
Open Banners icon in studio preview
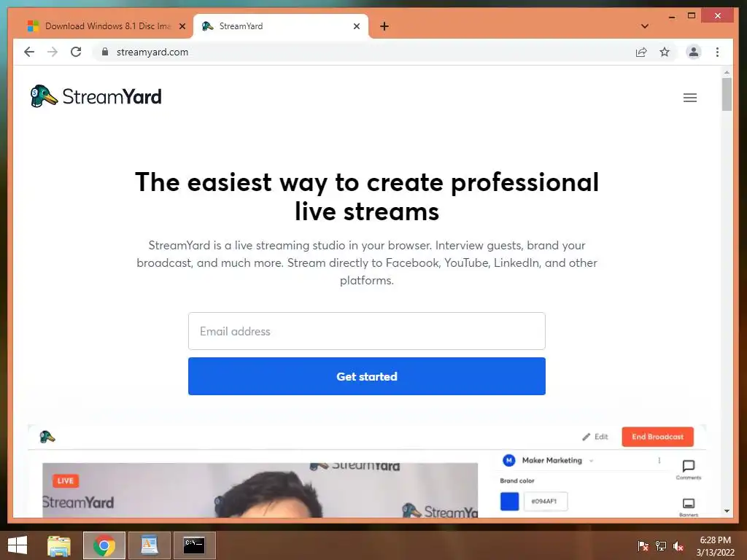coord(689,507)
